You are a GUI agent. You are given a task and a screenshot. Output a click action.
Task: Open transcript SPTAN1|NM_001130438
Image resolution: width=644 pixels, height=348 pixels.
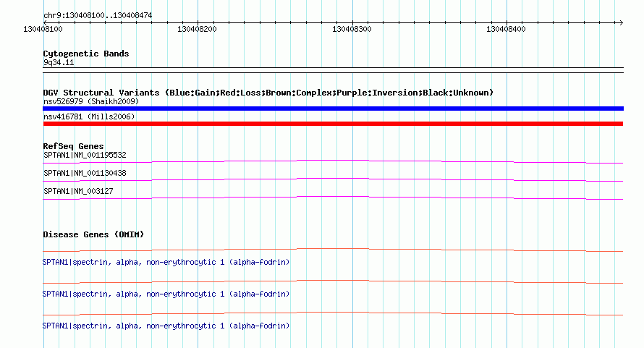tap(85, 174)
